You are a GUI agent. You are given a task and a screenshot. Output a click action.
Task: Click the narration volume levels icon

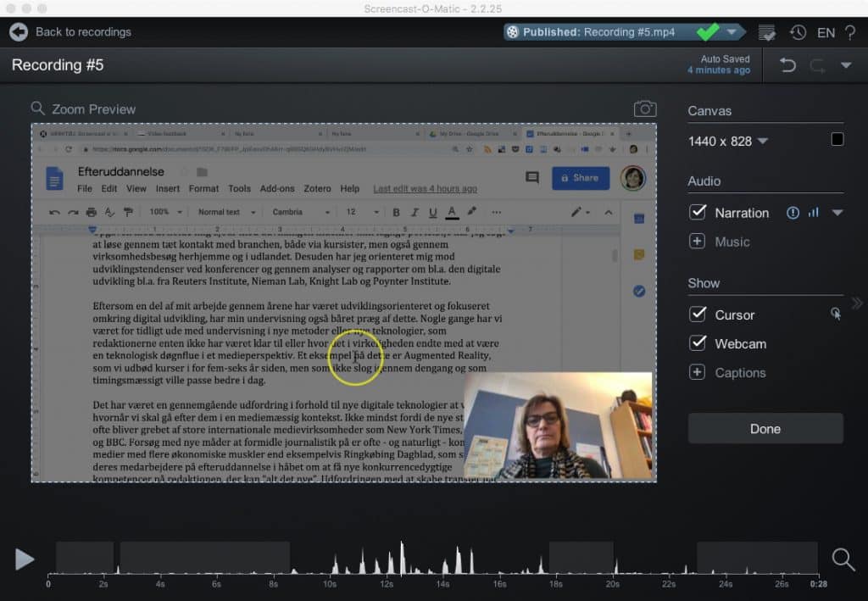pos(814,213)
